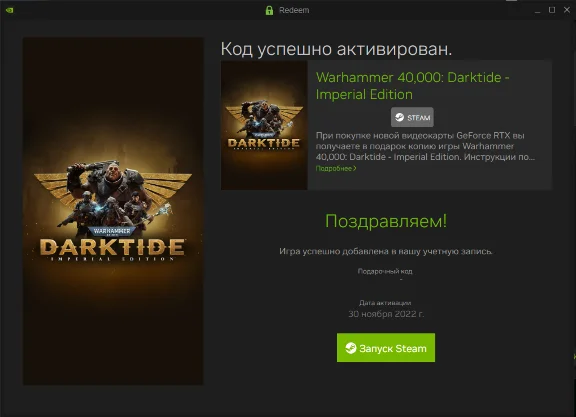
Task: Click the NVIDIA logo icon in title bar
Action: click(10, 10)
